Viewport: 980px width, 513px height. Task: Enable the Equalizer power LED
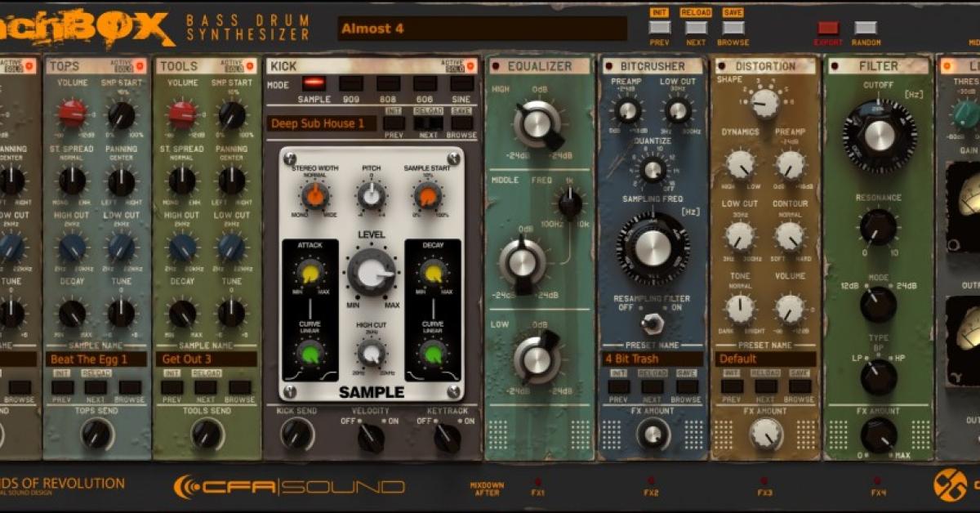point(496,66)
